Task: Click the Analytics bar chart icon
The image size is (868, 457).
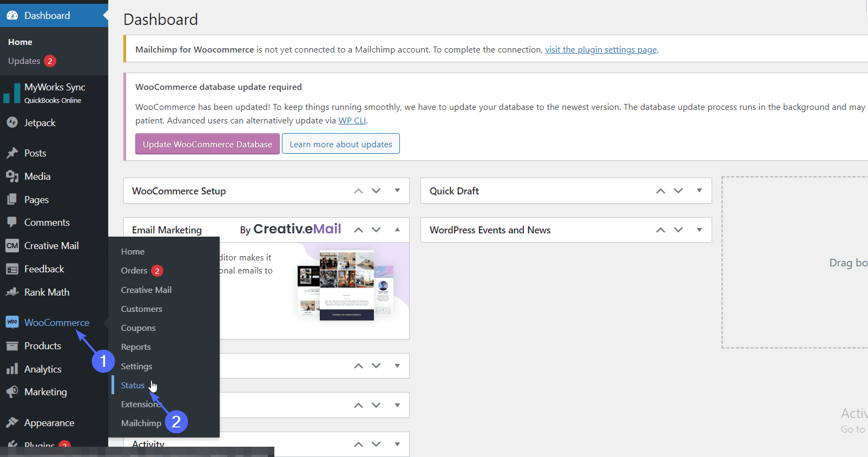Action: tap(12, 369)
